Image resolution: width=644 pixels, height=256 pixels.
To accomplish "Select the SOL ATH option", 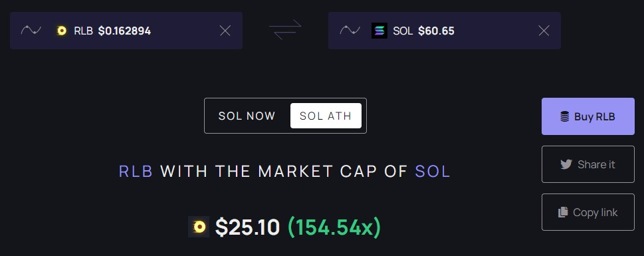I will coord(326,116).
